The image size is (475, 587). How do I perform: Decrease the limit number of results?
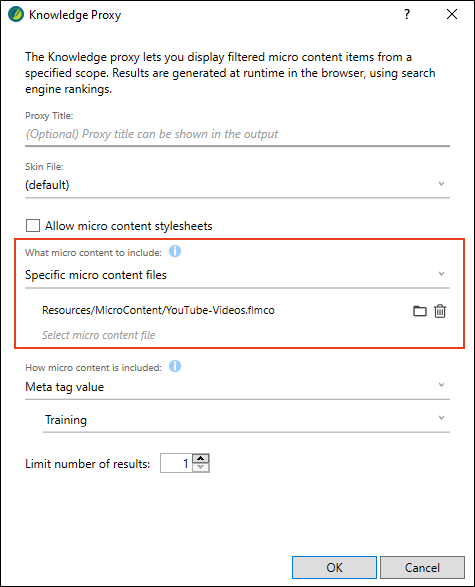click(201, 468)
